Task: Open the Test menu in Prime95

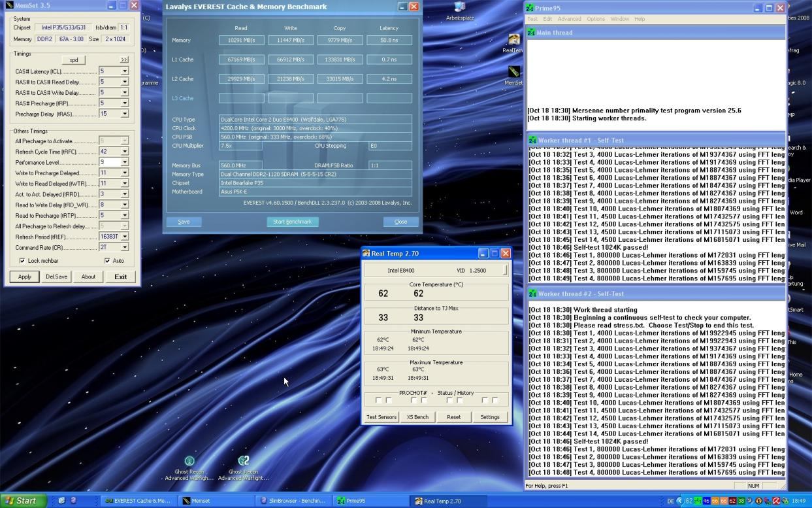Action: pyautogui.click(x=532, y=19)
